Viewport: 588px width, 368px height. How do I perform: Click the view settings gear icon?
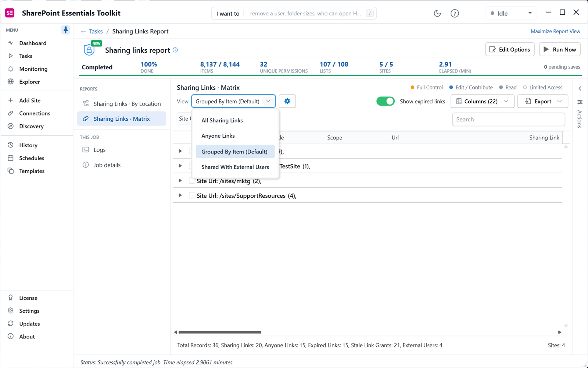coord(287,101)
